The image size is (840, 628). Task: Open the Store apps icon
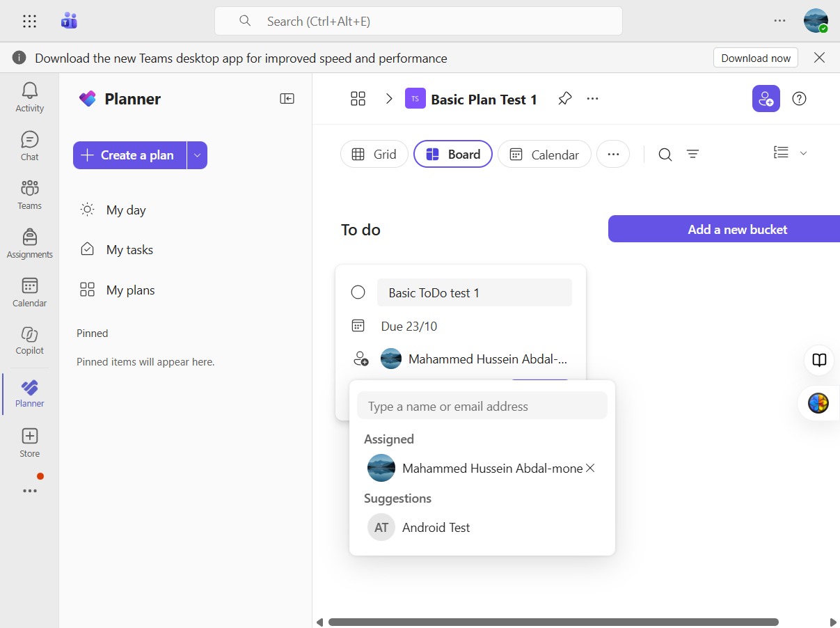pyautogui.click(x=29, y=443)
